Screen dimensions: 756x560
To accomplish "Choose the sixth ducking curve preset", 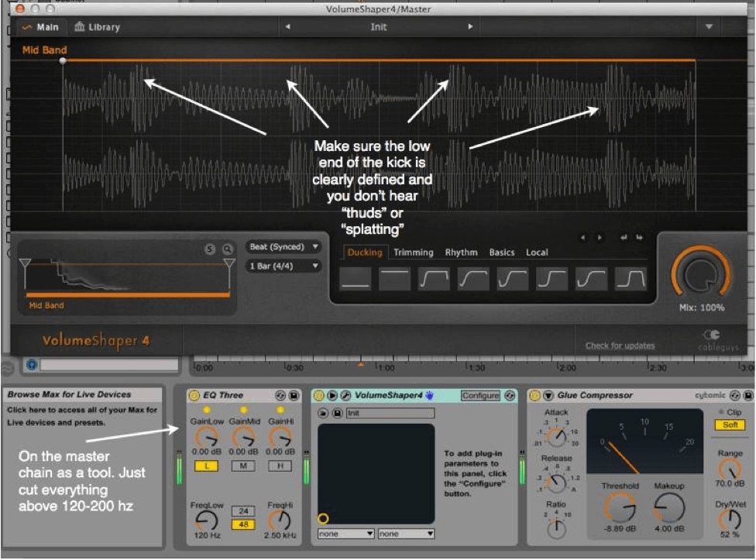I will [x=552, y=279].
